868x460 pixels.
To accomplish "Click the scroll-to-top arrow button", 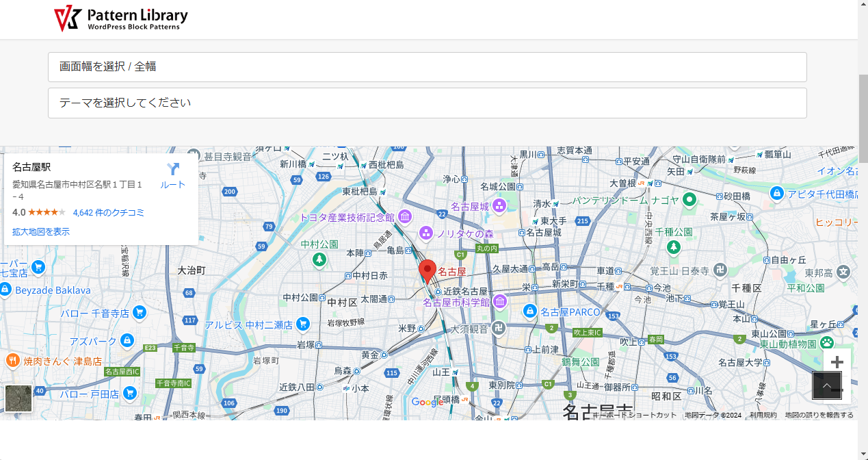I will [x=826, y=385].
